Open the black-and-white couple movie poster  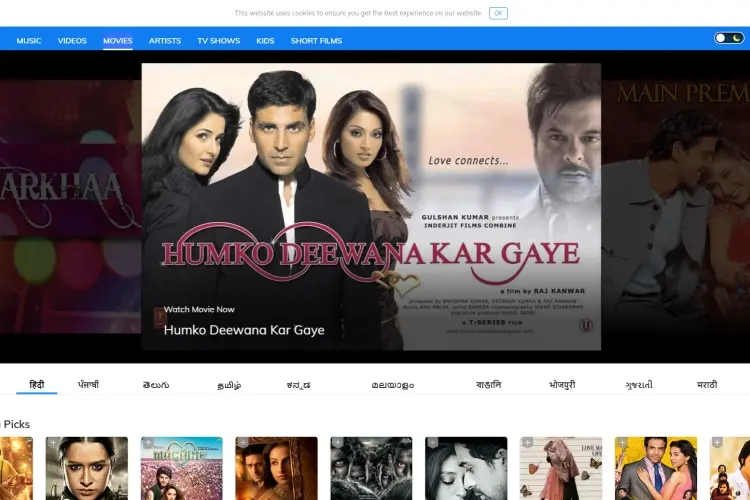pyautogui.click(x=466, y=468)
